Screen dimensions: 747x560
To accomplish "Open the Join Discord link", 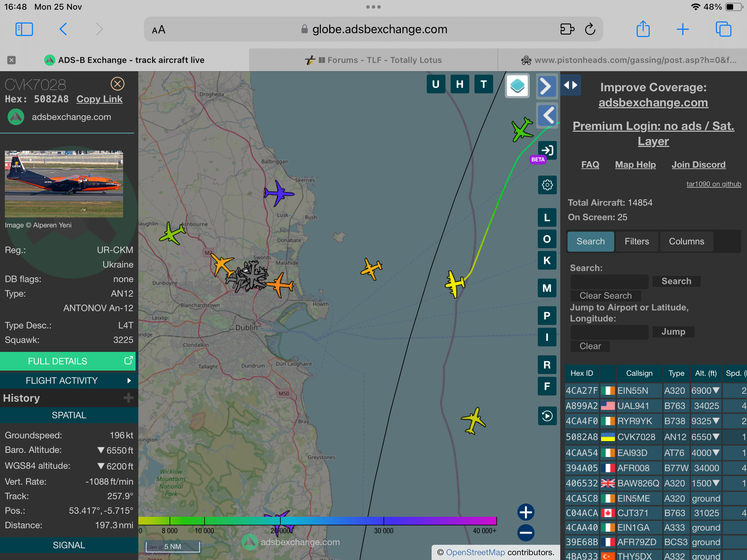I will 698,165.
